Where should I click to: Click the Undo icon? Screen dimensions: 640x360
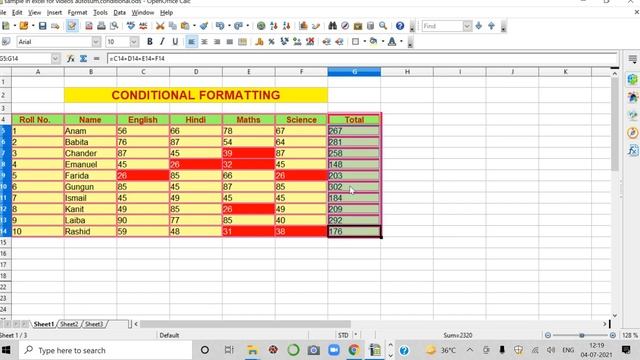point(220,26)
